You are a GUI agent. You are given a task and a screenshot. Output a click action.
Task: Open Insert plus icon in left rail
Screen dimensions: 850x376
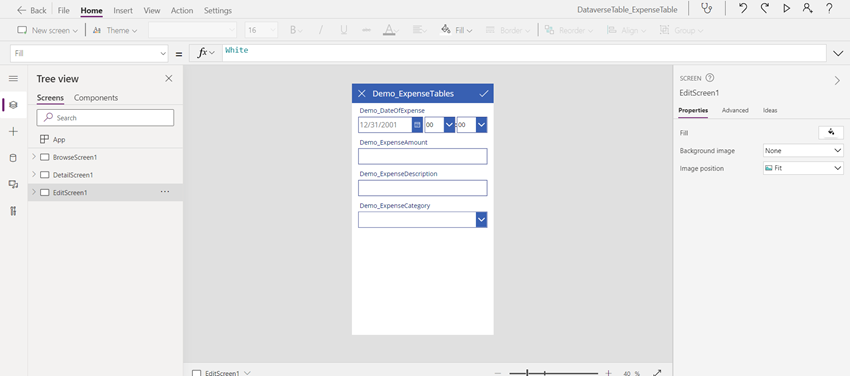click(14, 132)
